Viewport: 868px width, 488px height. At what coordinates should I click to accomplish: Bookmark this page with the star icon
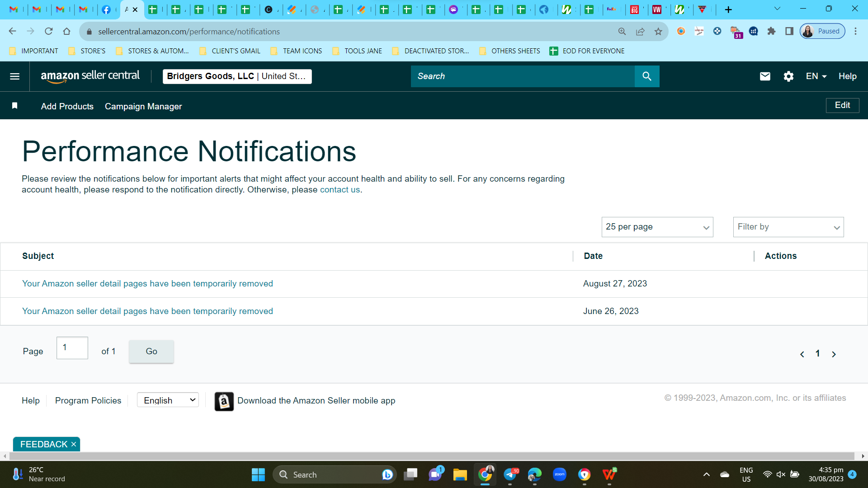(658, 31)
